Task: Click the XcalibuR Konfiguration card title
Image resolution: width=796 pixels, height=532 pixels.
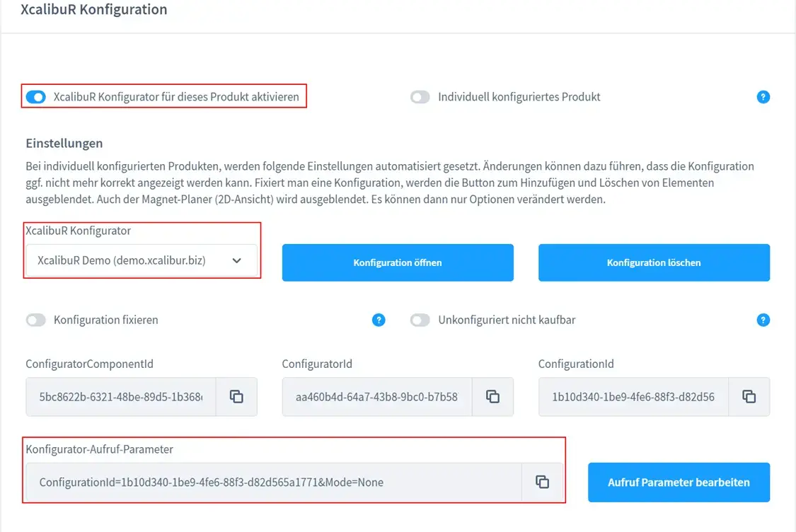Action: 94,10
